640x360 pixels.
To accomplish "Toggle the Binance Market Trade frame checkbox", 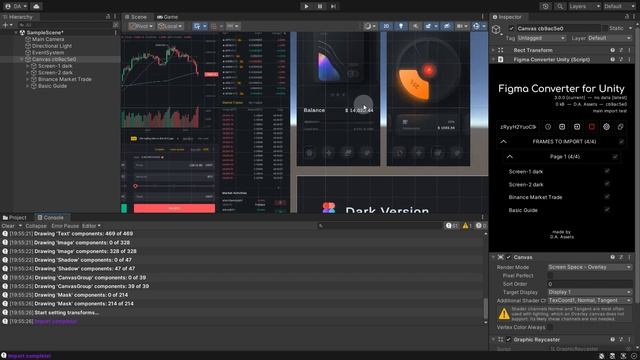I will tap(607, 197).
